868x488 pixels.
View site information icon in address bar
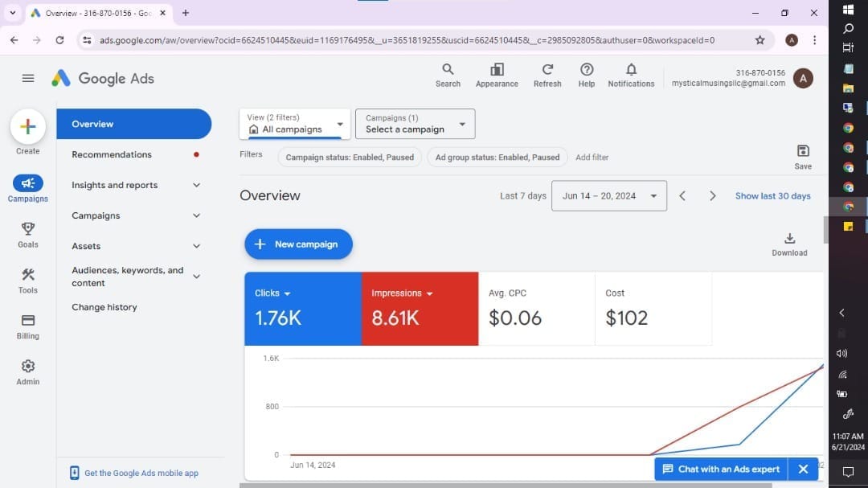87,40
